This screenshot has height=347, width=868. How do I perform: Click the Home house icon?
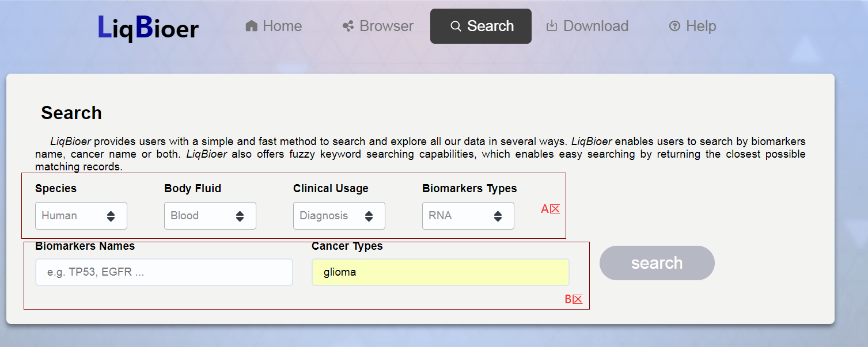[251, 26]
